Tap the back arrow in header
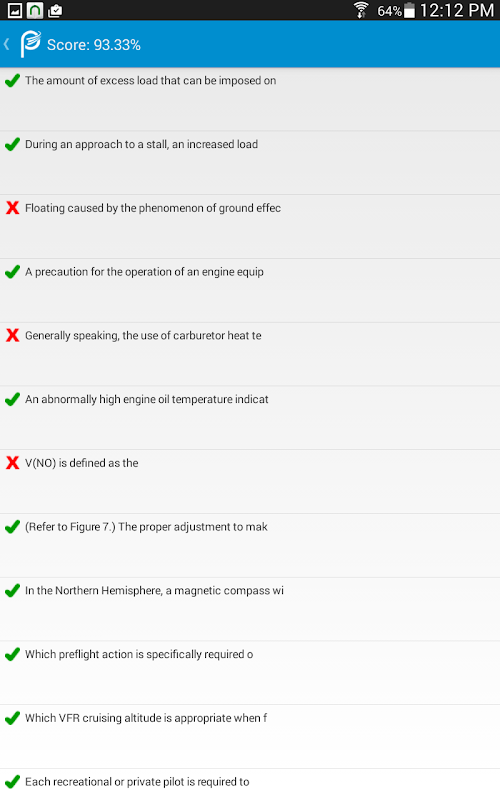The width and height of the screenshot is (500, 800). pyautogui.click(x=7, y=44)
